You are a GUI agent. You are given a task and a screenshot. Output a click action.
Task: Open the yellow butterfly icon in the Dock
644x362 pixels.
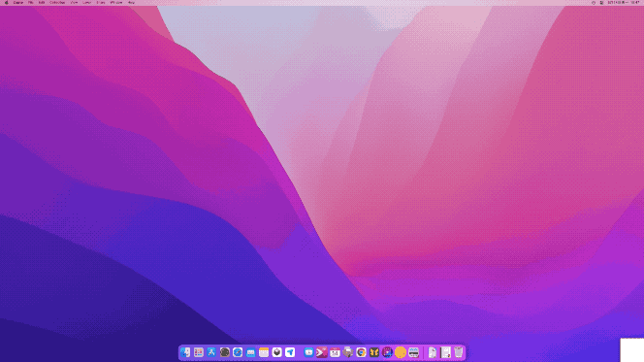(x=374, y=352)
